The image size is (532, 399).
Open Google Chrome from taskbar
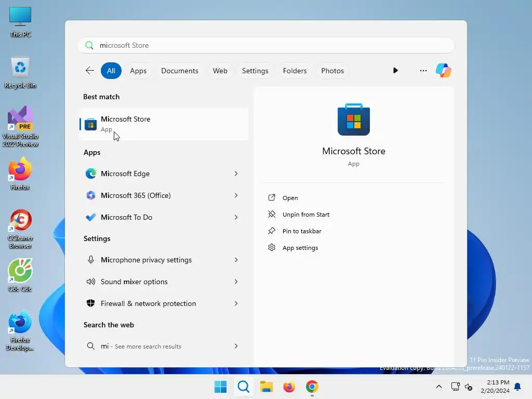point(312,387)
